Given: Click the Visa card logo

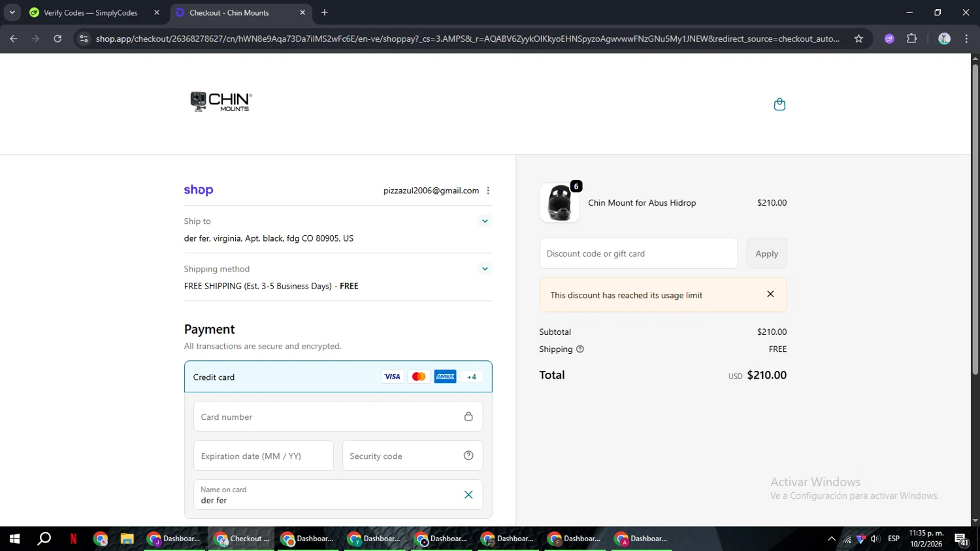Looking at the screenshot, I should click(392, 377).
